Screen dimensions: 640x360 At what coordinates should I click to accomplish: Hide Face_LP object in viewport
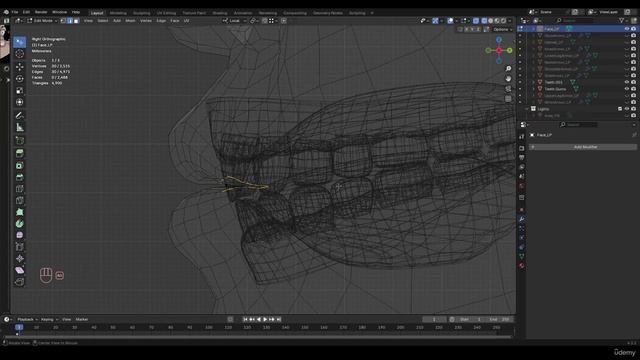627,29
